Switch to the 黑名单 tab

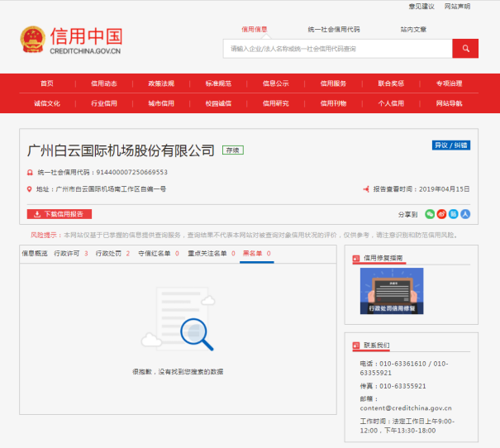(x=257, y=254)
